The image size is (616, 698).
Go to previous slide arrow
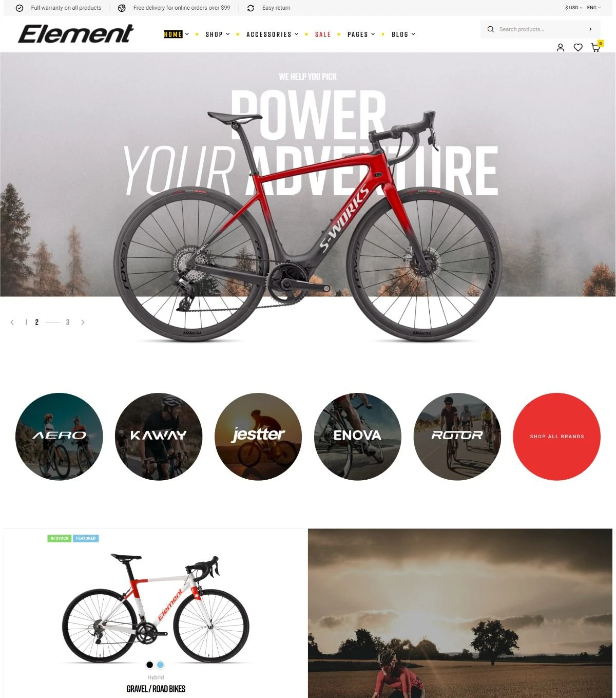click(x=12, y=322)
